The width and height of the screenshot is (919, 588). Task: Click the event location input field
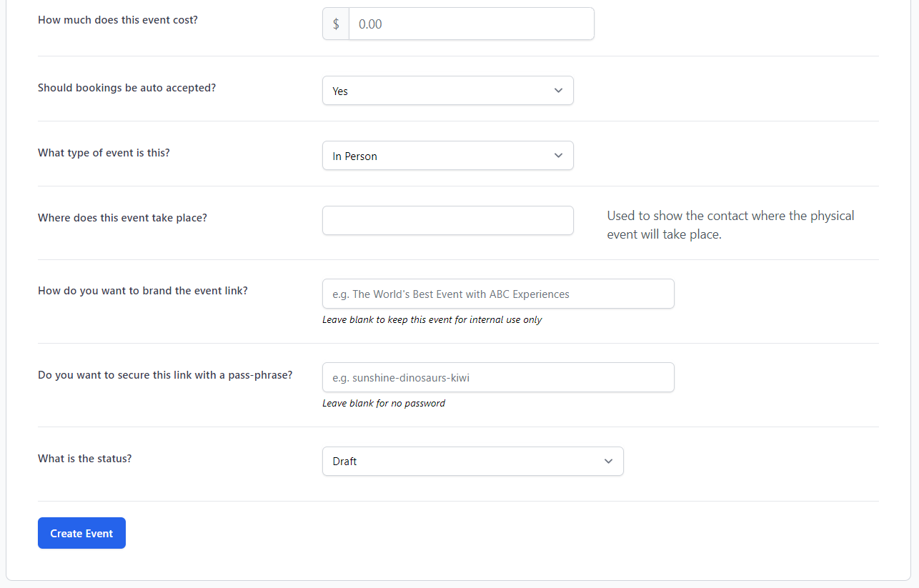coord(447,221)
